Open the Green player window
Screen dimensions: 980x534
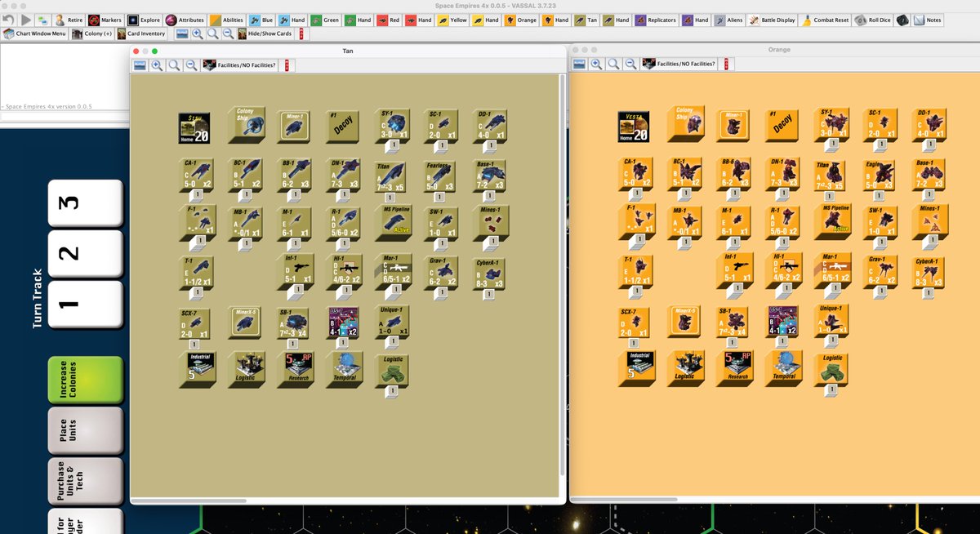[325, 20]
